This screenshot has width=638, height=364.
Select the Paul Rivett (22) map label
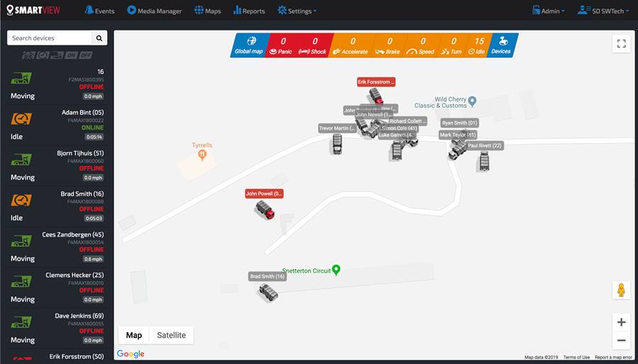(485, 145)
